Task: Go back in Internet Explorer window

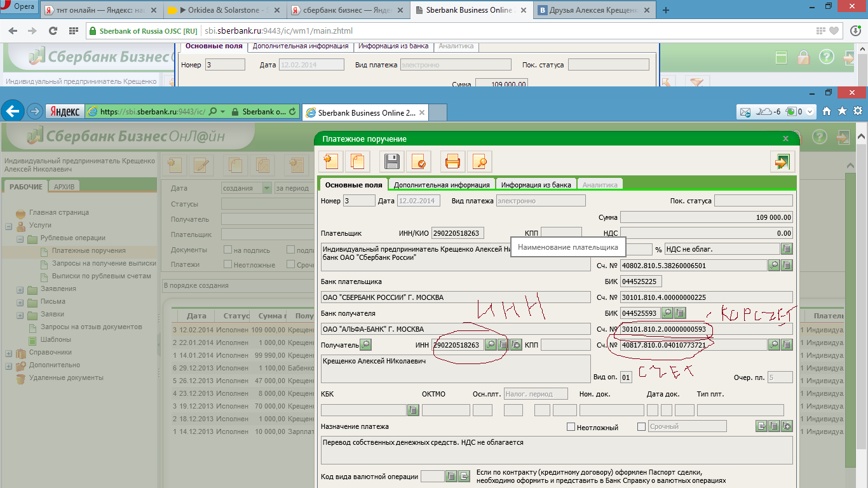Action: [13, 111]
